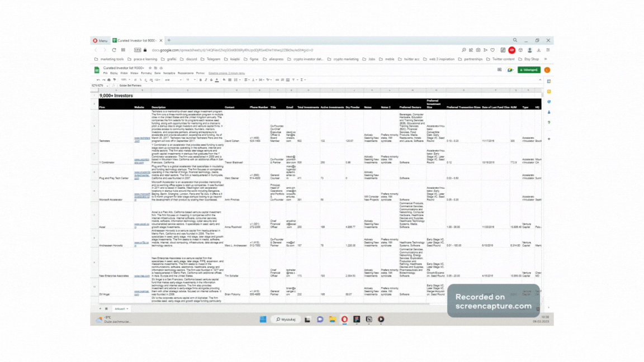Viewport: 644px width, 362px height.
Task: Open the Formatuj menu
Action: [x=146, y=73]
